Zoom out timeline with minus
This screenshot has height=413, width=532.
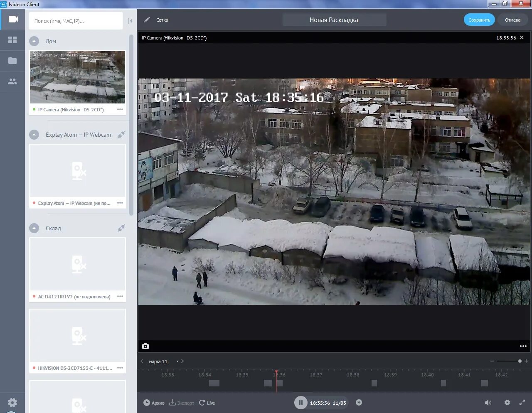point(492,361)
